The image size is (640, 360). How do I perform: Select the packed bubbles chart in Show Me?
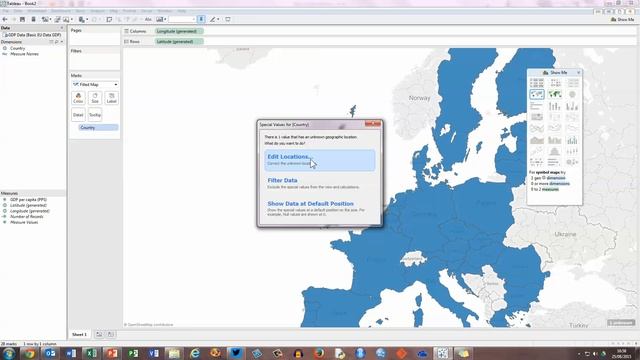coord(572,162)
